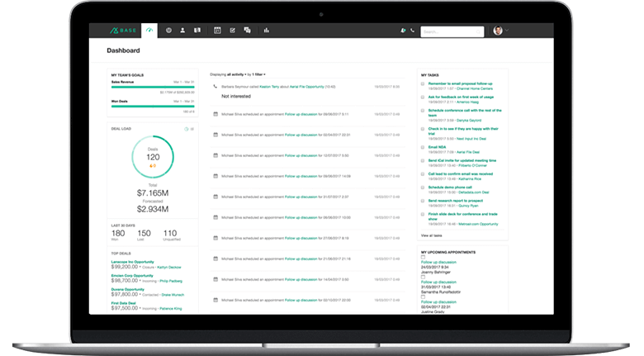Click the 150 Lost deals count
The width and height of the screenshot is (644, 356).
[x=144, y=234]
